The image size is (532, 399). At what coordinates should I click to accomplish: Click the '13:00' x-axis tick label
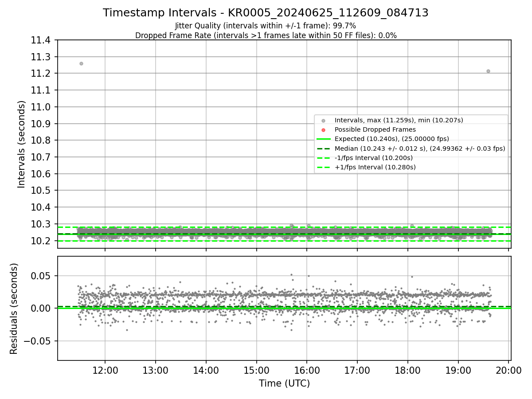(x=156, y=370)
